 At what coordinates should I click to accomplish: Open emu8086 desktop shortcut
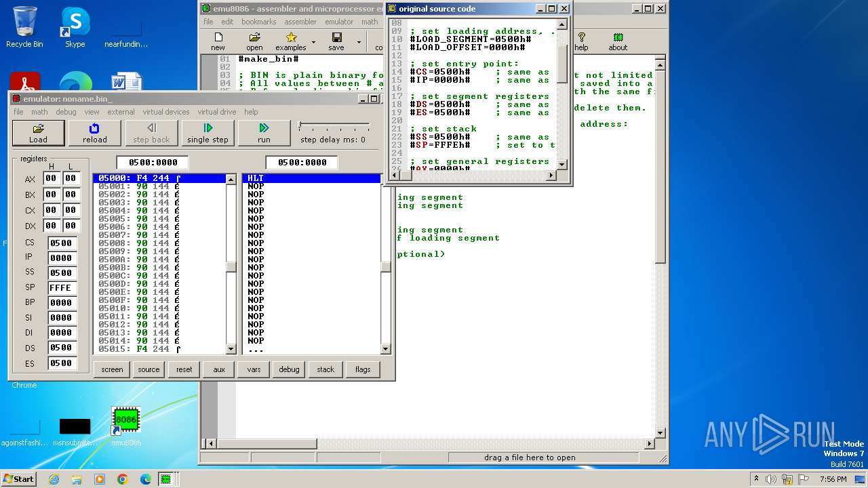[x=126, y=427]
